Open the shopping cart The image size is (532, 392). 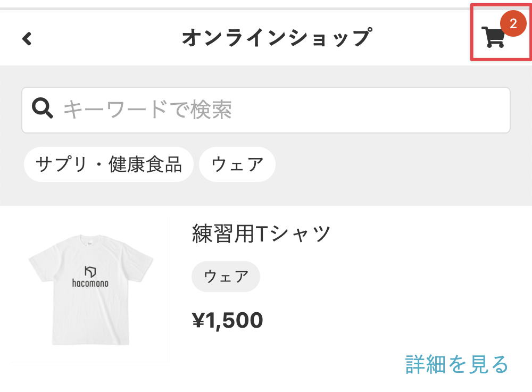[x=494, y=37]
